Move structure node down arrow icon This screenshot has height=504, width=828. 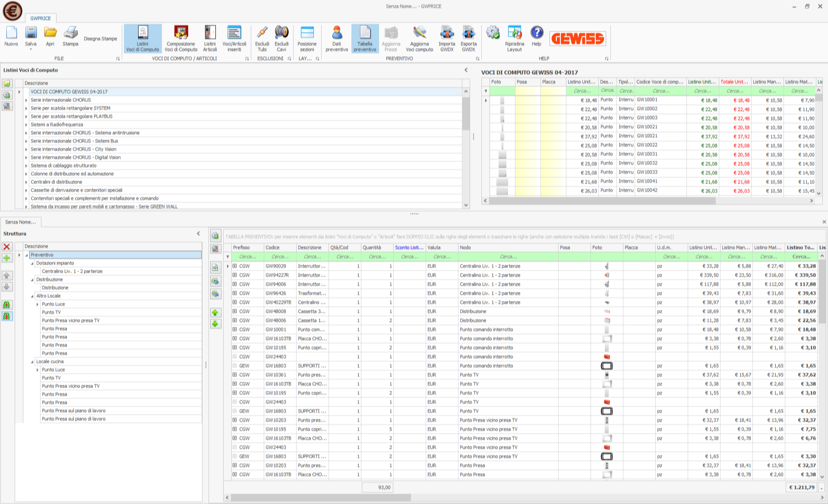pos(7,287)
